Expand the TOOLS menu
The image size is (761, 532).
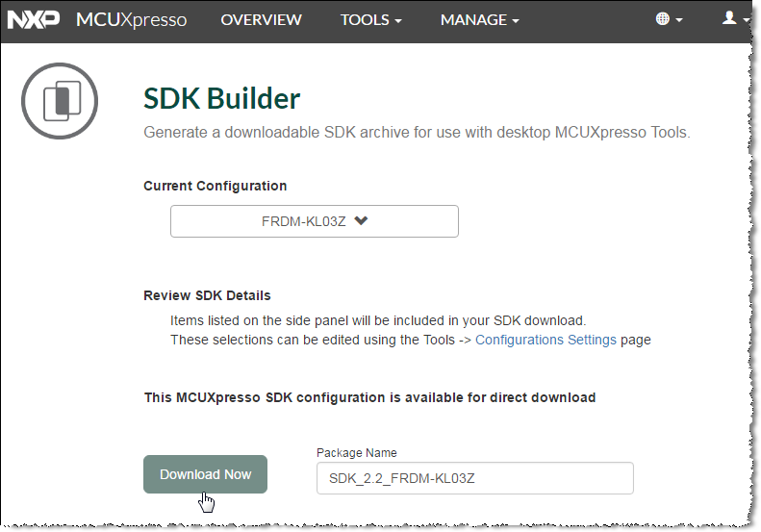tap(370, 20)
